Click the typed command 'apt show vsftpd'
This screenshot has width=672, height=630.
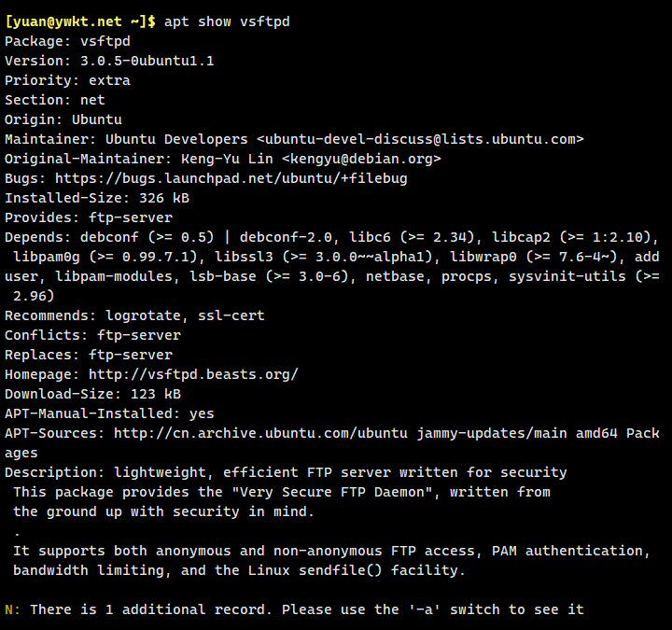click(x=227, y=21)
